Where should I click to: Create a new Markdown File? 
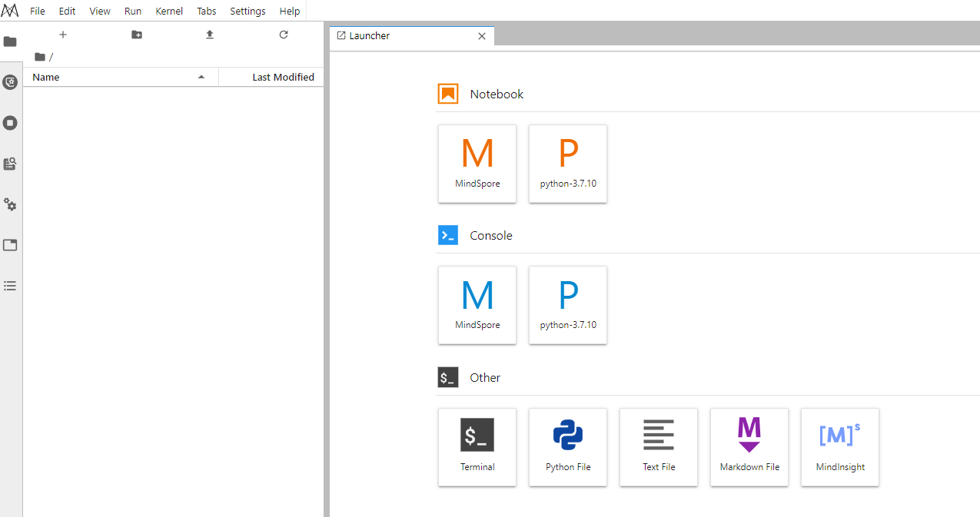pyautogui.click(x=749, y=447)
